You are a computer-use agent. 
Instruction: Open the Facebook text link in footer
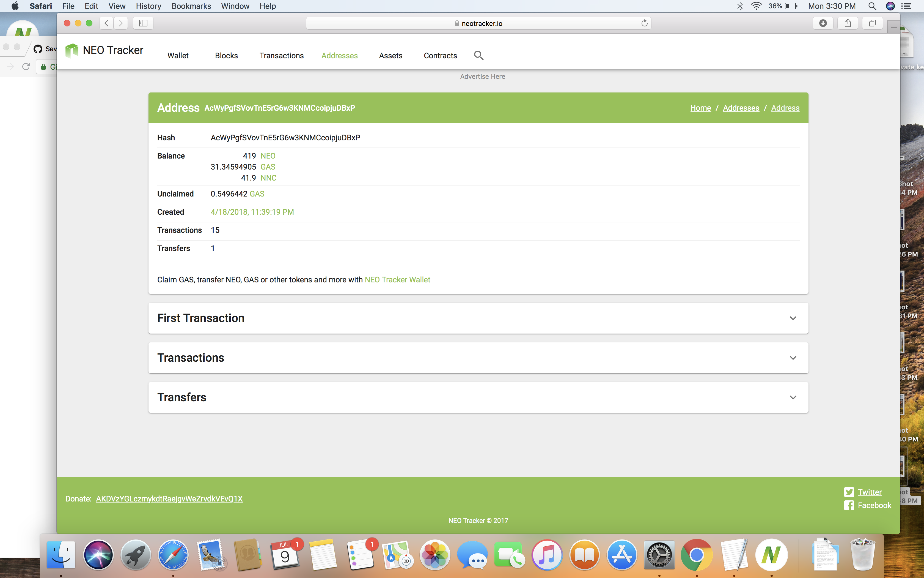tap(875, 505)
